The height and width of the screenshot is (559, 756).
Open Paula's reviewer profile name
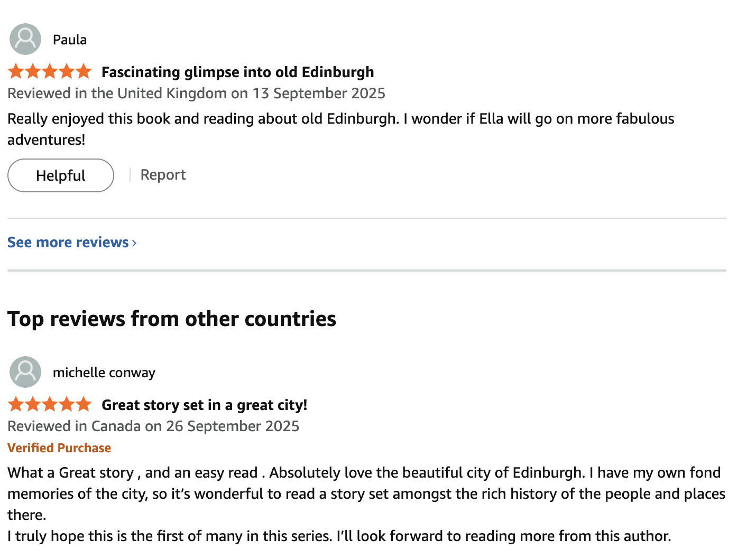click(70, 40)
